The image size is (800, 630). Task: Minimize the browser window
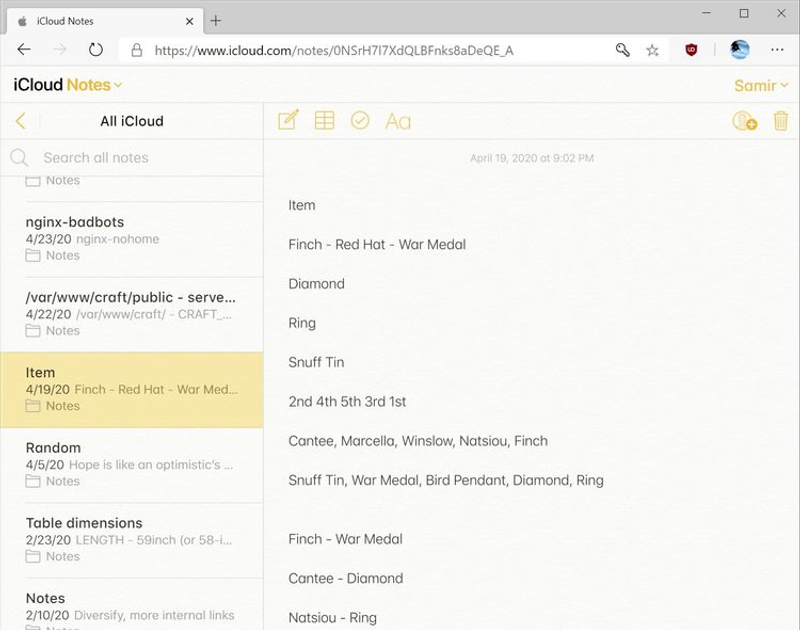click(707, 14)
